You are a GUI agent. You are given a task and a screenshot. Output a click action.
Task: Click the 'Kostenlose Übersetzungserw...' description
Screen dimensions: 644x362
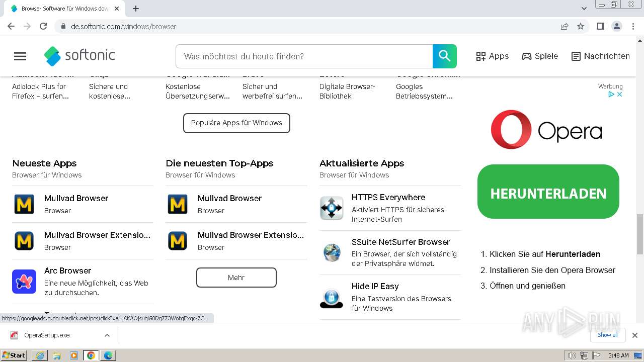tap(197, 91)
